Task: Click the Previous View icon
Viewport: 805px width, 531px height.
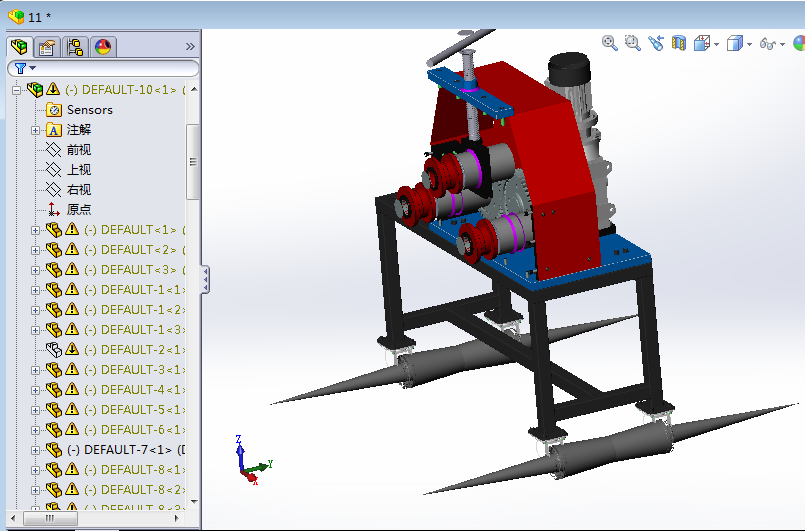Action: tap(656, 43)
